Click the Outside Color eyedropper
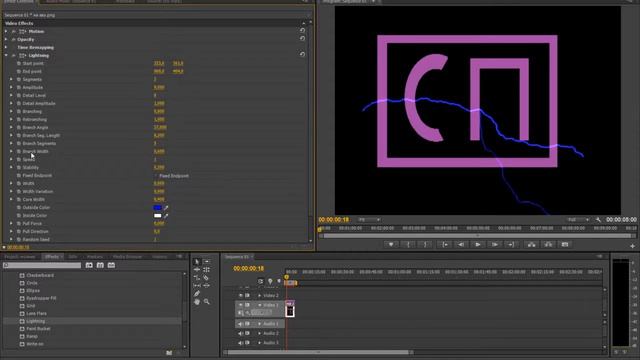640x360 pixels. click(x=166, y=208)
